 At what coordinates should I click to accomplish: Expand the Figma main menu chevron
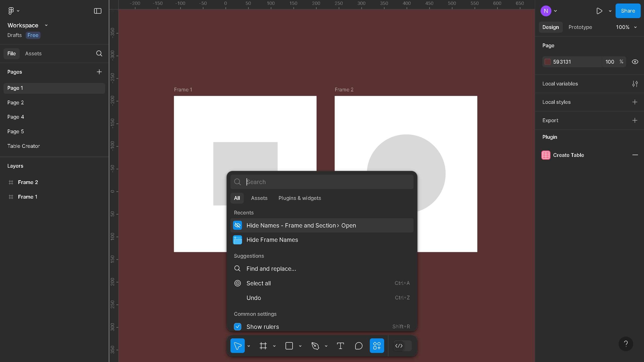click(18, 11)
